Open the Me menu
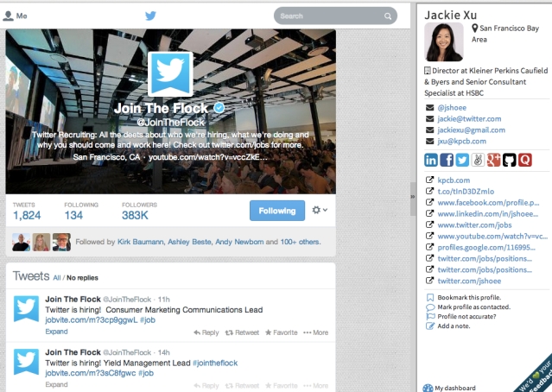The width and height of the screenshot is (552, 392). [16, 16]
